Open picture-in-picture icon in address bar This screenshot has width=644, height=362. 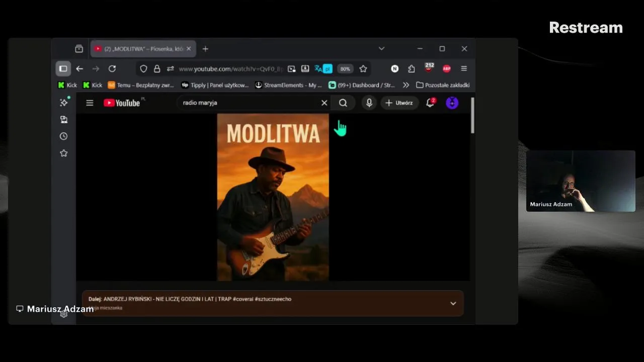point(291,69)
